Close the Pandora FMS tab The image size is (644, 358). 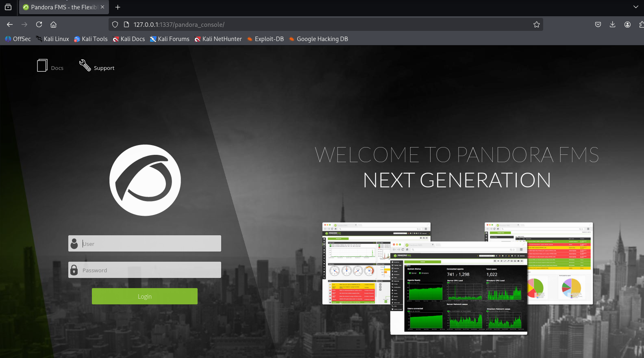tap(102, 7)
